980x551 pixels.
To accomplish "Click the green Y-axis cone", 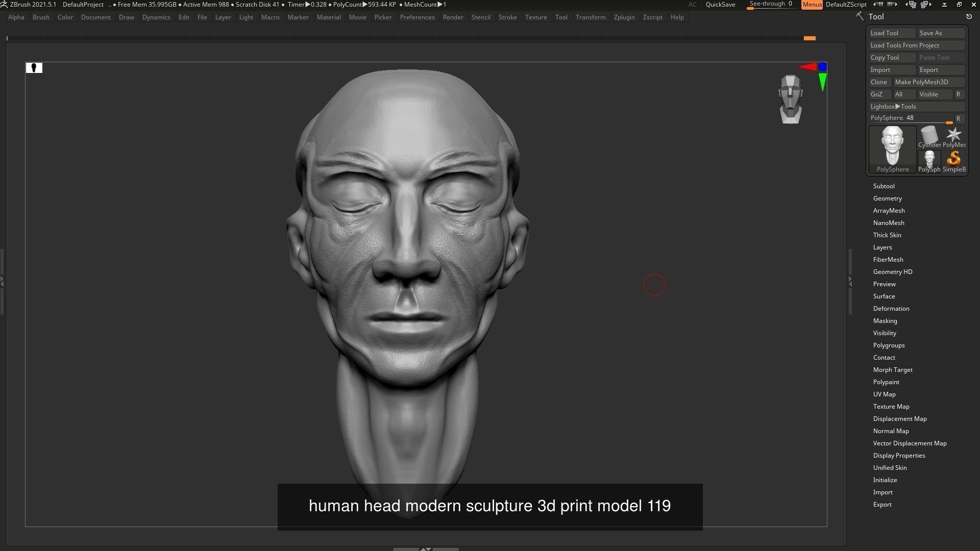I will pyautogui.click(x=822, y=82).
